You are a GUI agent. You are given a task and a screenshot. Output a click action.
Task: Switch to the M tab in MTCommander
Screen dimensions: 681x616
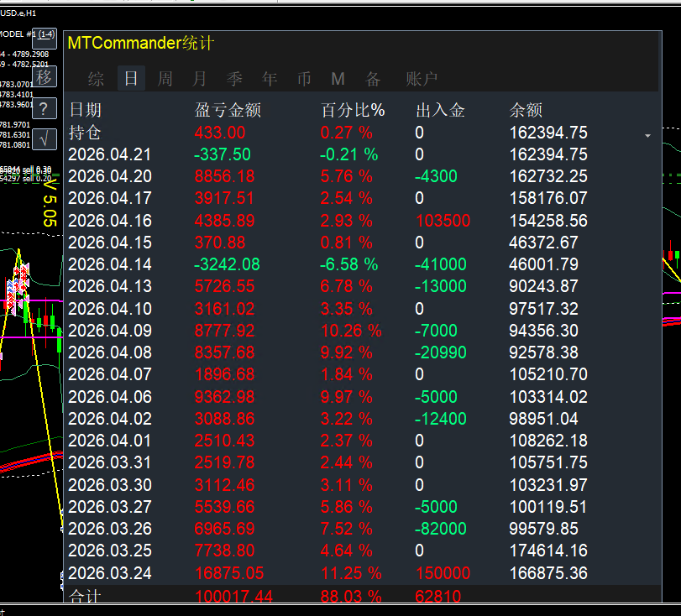click(x=338, y=78)
